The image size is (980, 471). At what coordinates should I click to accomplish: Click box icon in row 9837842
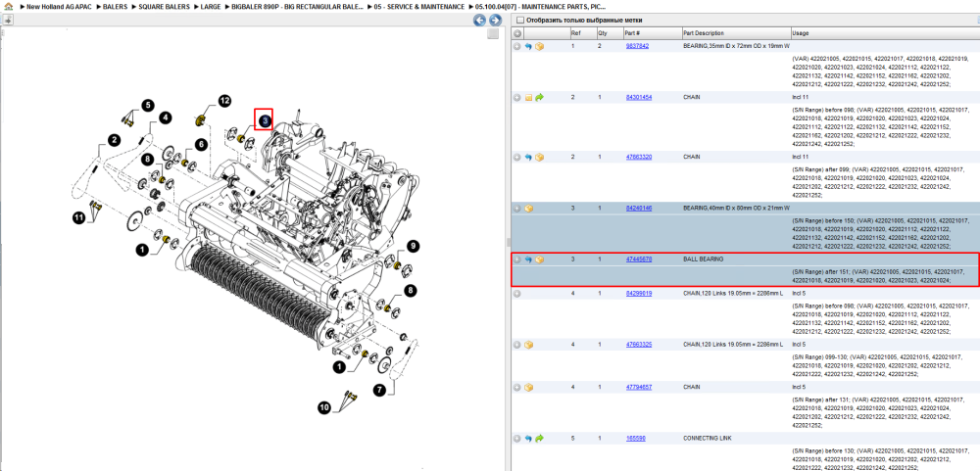click(x=539, y=46)
